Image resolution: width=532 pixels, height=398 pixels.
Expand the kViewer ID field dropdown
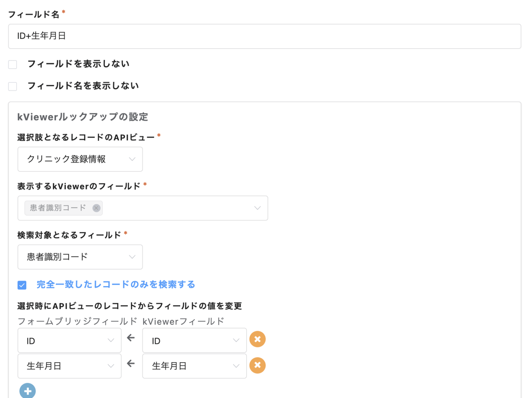pyautogui.click(x=194, y=341)
